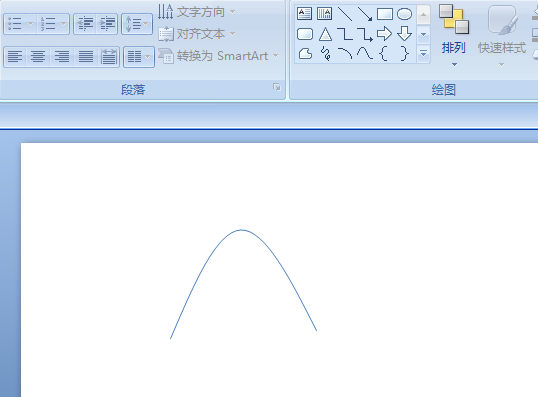Choose the straight Line shape
This screenshot has width=538, height=397.
[x=344, y=14]
